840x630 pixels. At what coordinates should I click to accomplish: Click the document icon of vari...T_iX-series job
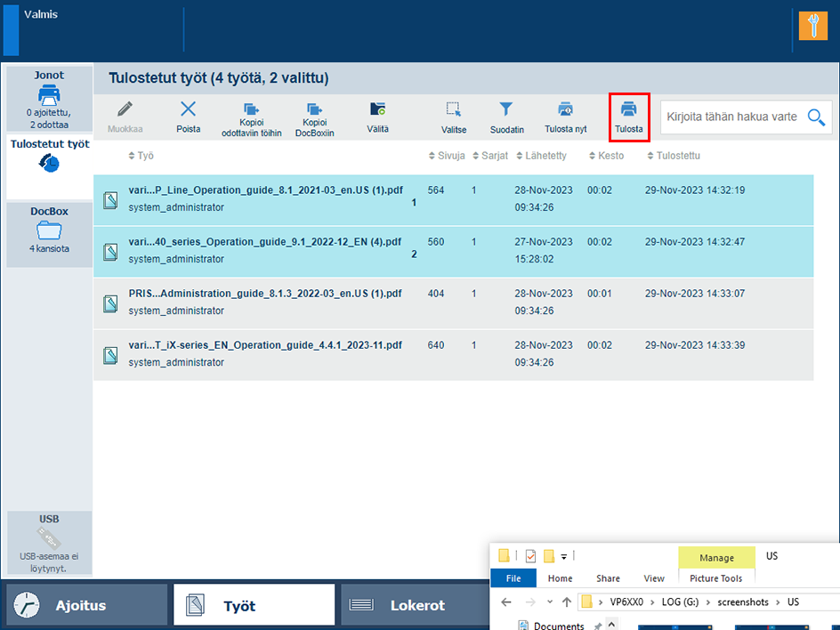[110, 355]
